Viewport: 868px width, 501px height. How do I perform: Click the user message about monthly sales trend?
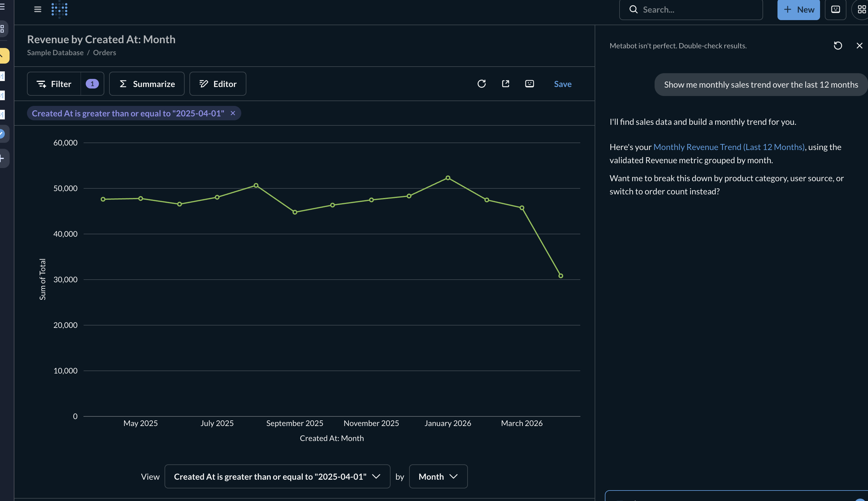(x=761, y=85)
